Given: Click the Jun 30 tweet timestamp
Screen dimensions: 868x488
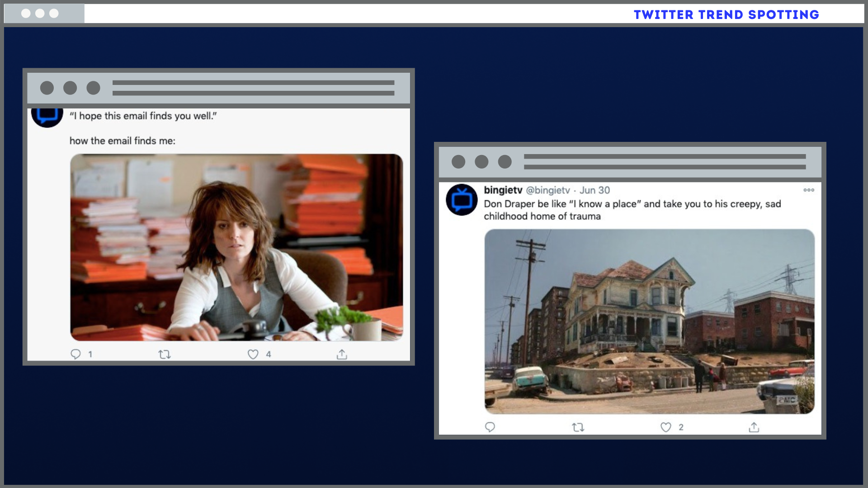Looking at the screenshot, I should (x=594, y=190).
